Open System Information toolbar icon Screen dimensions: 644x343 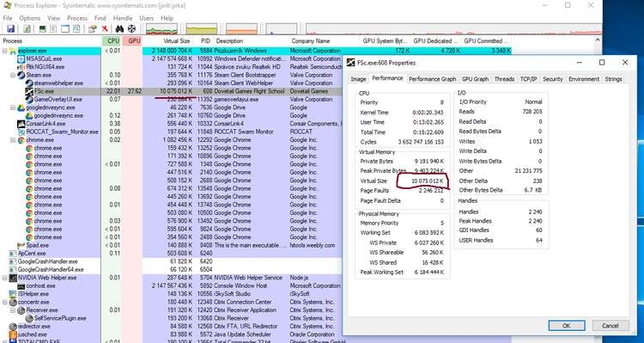[42, 28]
